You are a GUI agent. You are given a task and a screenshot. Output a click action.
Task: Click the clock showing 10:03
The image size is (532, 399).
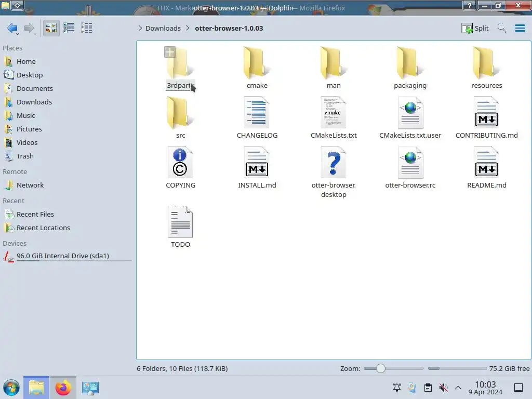(x=485, y=388)
